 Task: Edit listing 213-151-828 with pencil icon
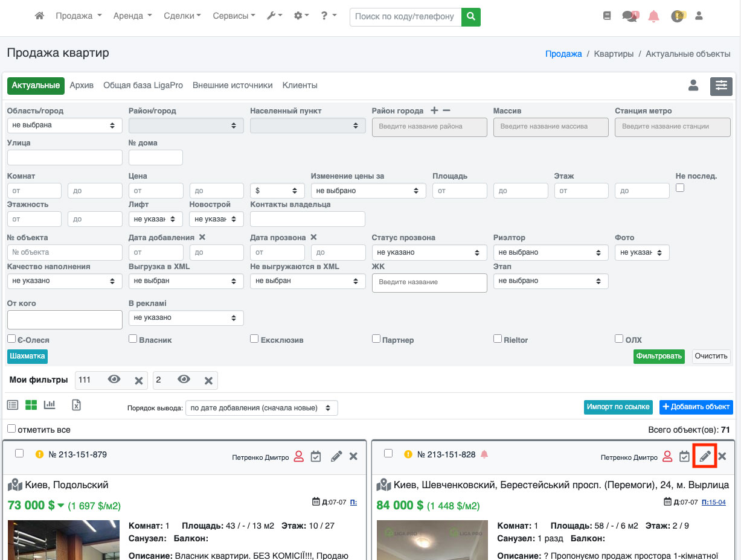tap(704, 456)
